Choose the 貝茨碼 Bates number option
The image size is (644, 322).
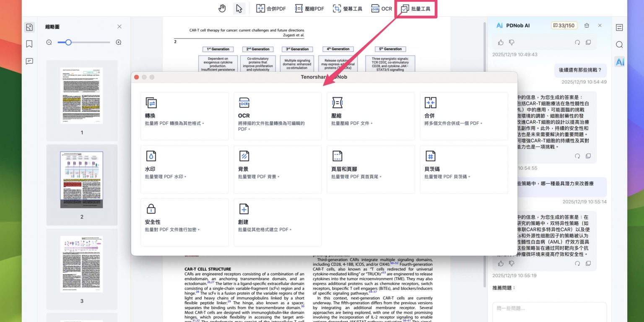[x=464, y=169]
